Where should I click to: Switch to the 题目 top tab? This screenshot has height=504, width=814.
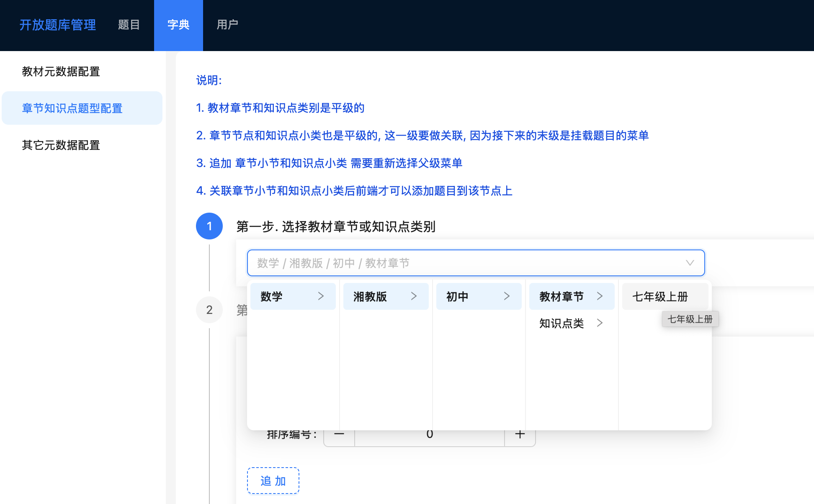(x=129, y=25)
